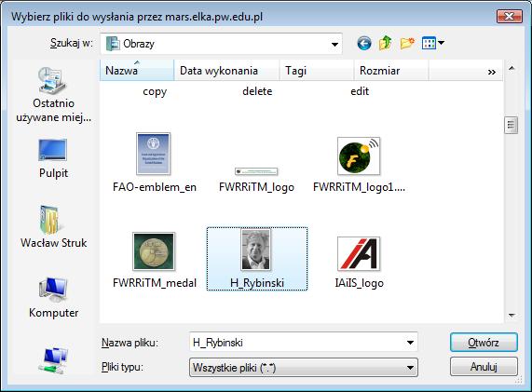Open the network icon in sidebar

[x=53, y=360]
